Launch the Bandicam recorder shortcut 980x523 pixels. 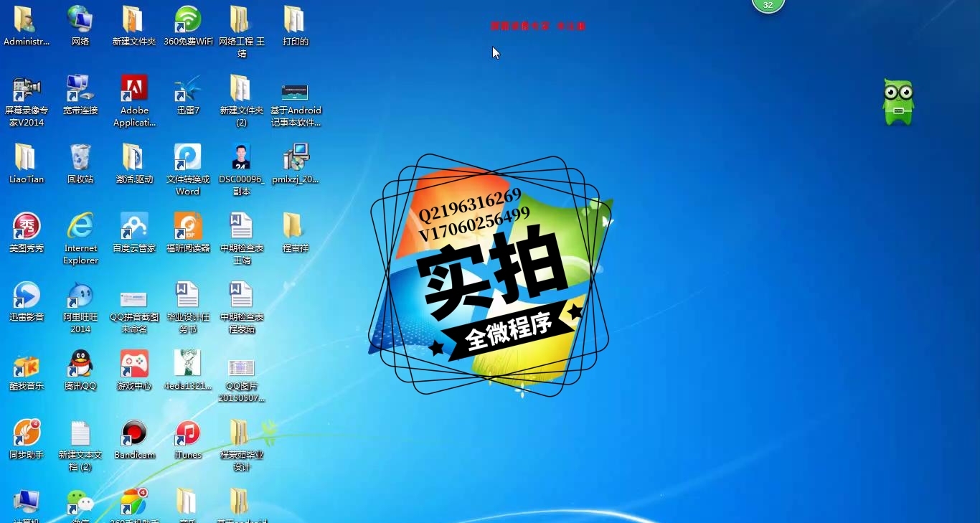coord(134,440)
